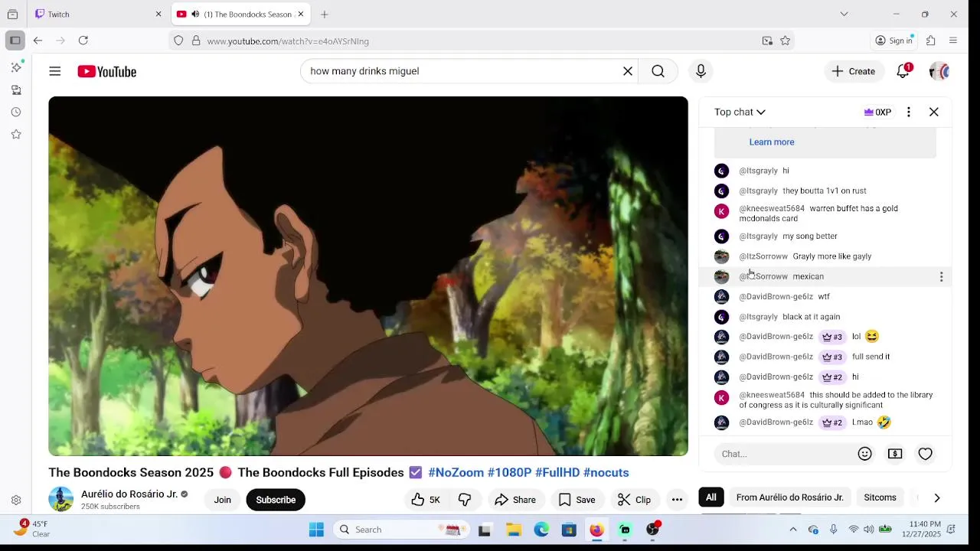This screenshot has height=551, width=980.
Task: Create a Clip of the video
Action: 635,500
